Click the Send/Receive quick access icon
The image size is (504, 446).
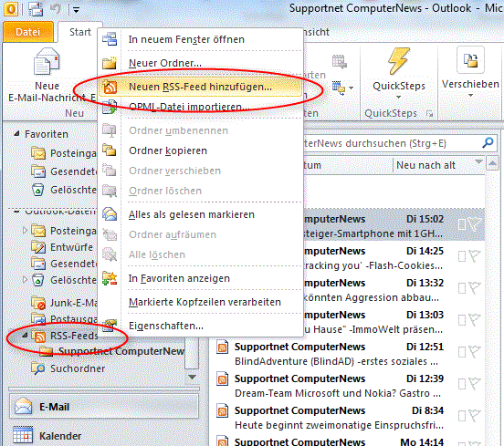pyautogui.click(x=36, y=9)
